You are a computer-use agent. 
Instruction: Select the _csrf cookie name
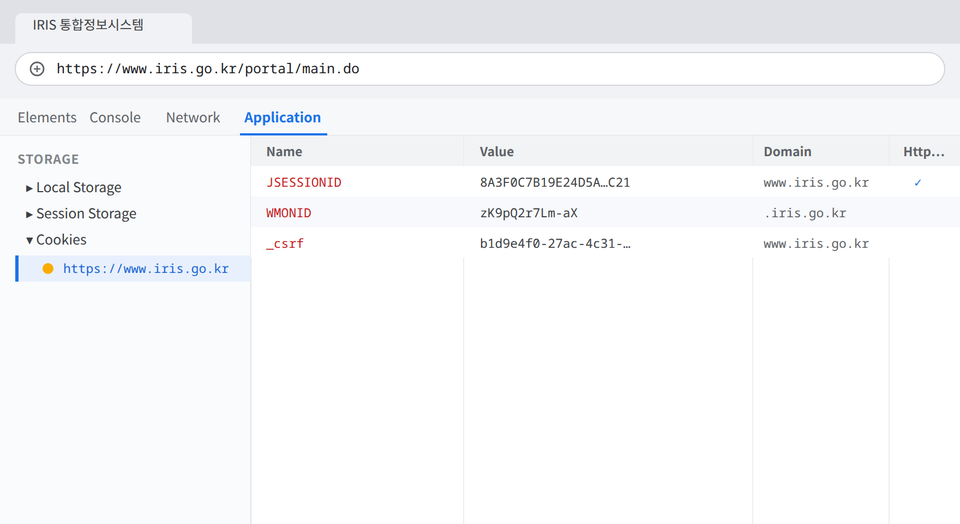(285, 244)
